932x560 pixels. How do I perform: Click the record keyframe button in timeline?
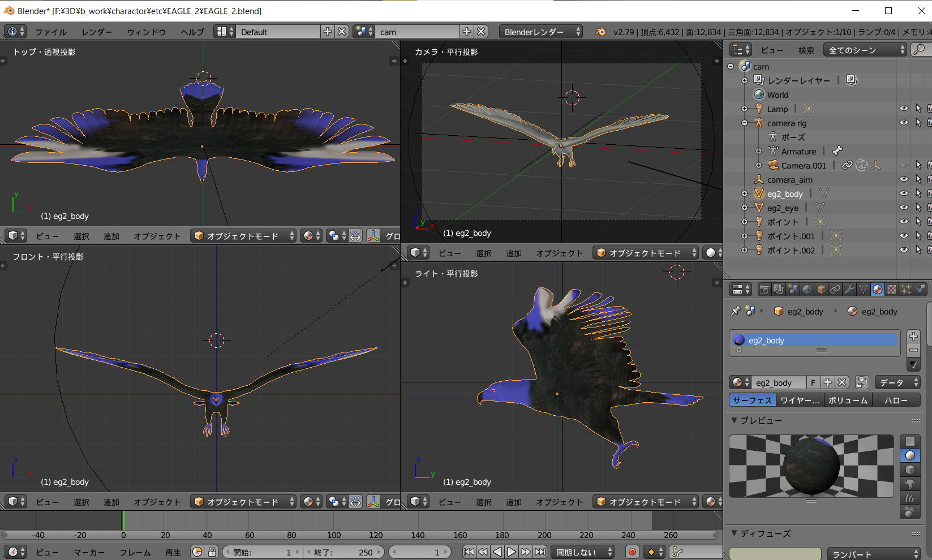[x=632, y=552]
